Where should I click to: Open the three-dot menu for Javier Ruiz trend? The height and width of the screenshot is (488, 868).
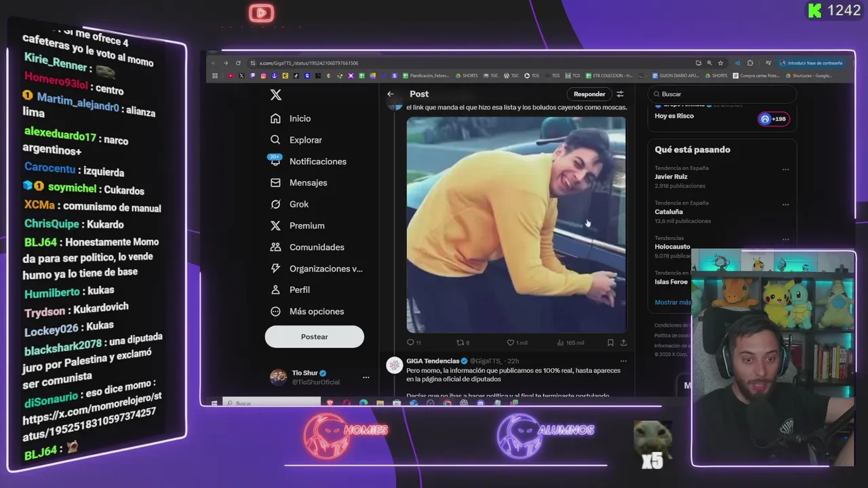click(x=785, y=169)
